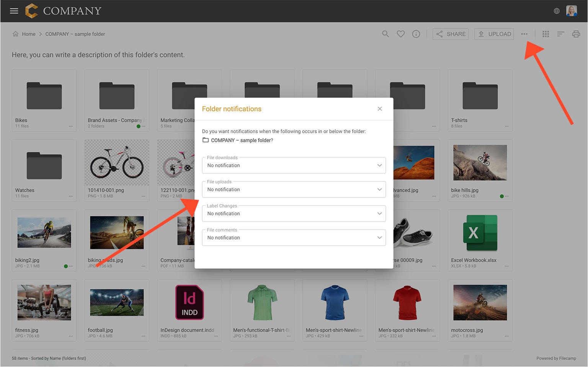
Task: Click the UPLOAD button
Action: tap(494, 34)
